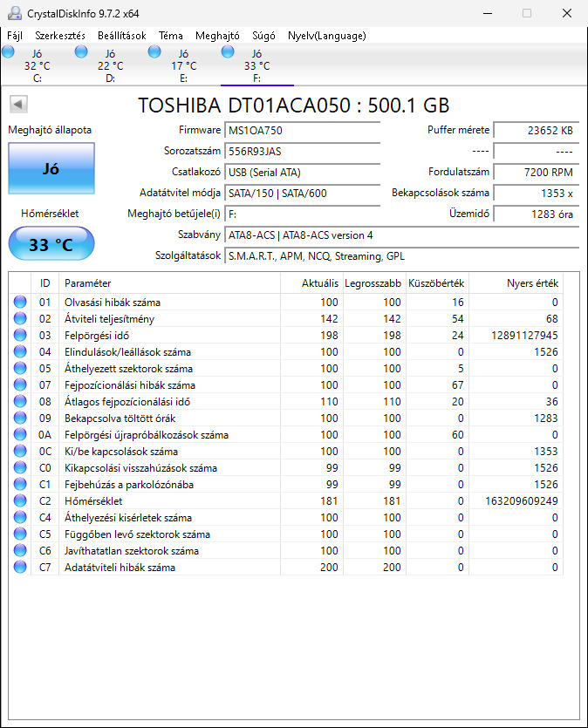Viewport: 588px width, 728px height.
Task: Select the Olvasási hibák száma parameter text
Action: tap(113, 303)
